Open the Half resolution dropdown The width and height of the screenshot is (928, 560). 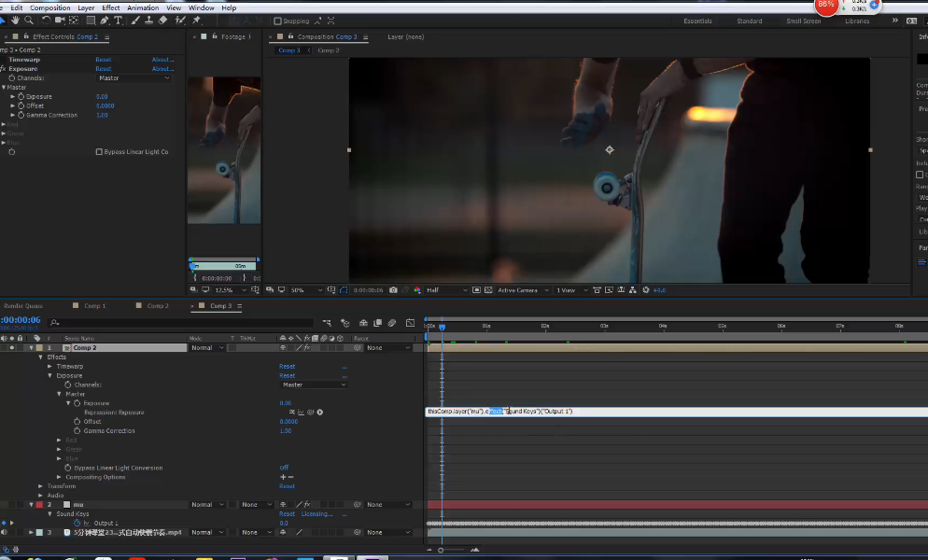pos(446,290)
